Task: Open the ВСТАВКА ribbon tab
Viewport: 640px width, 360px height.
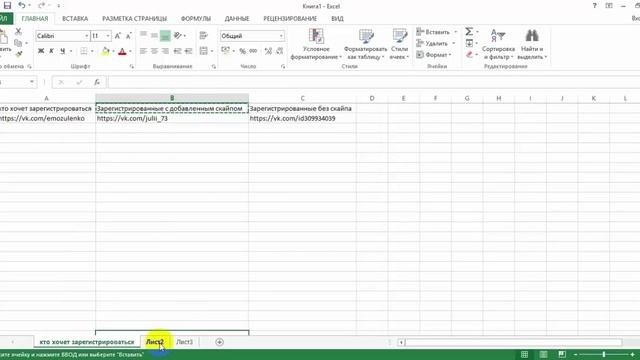Action: point(75,18)
